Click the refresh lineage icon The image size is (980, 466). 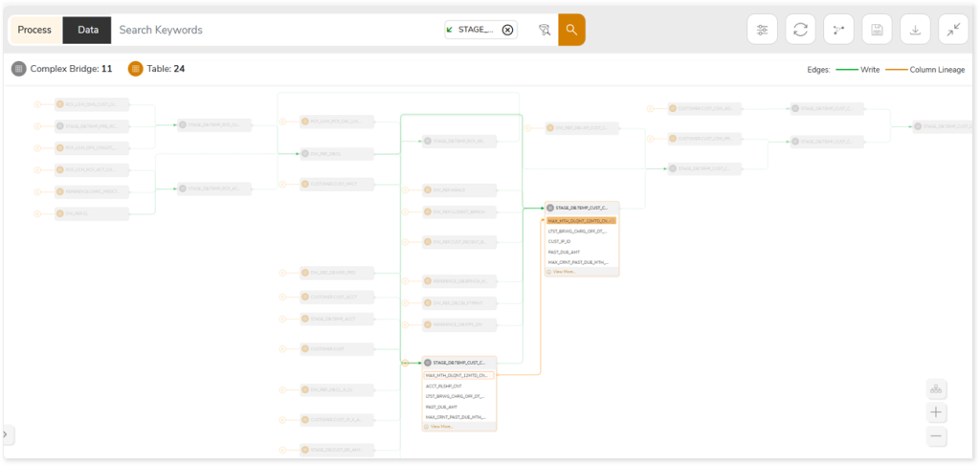coord(800,30)
